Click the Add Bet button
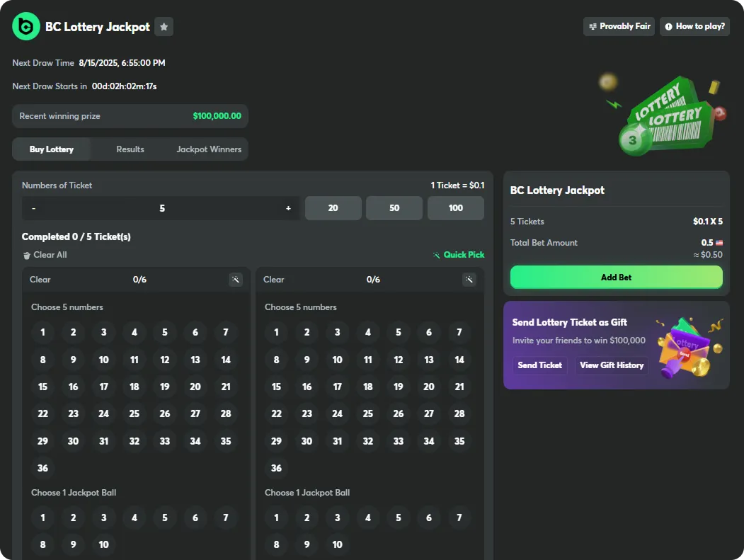The height and width of the screenshot is (560, 744). [617, 277]
